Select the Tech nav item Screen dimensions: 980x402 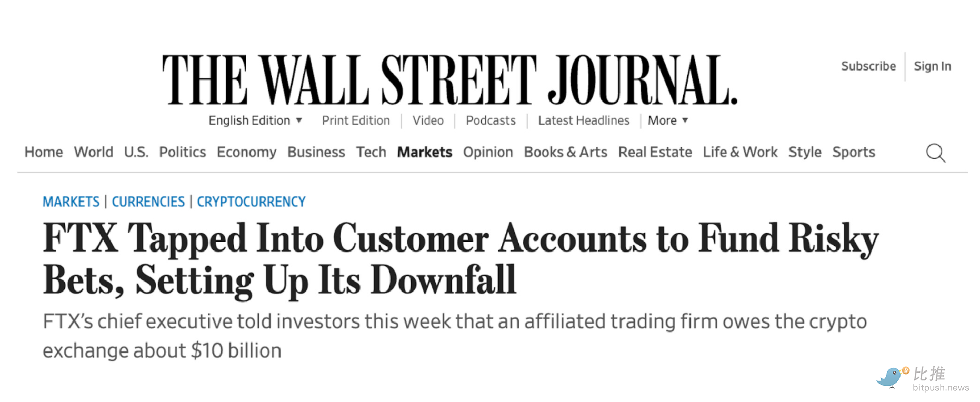click(371, 152)
